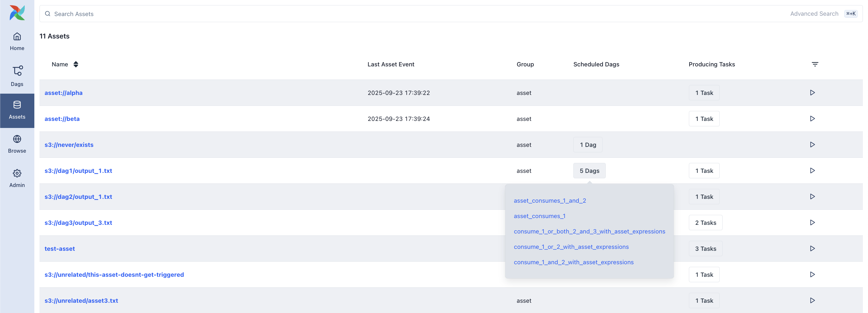
Task: Toggle sorting on the Name column
Action: pyautogui.click(x=75, y=64)
